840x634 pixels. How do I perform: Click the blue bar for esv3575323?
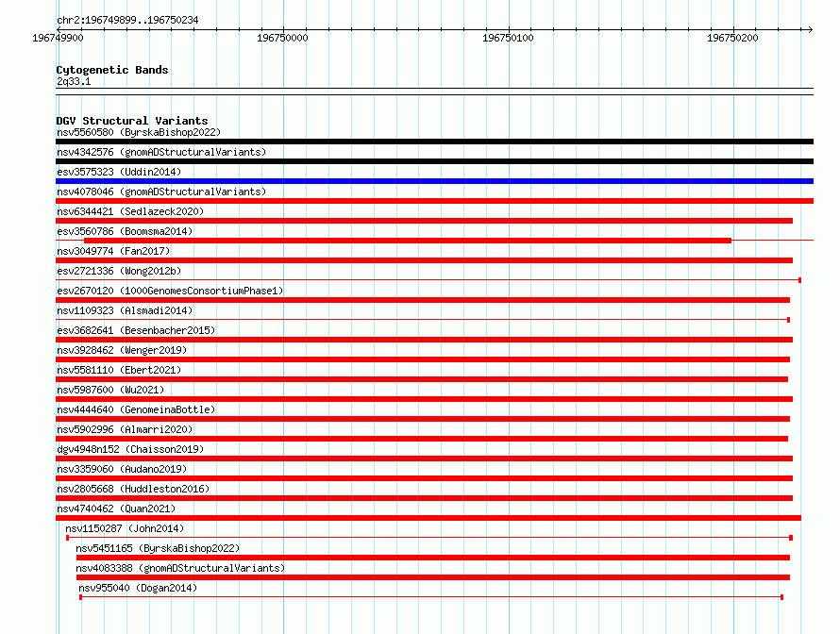(x=434, y=181)
